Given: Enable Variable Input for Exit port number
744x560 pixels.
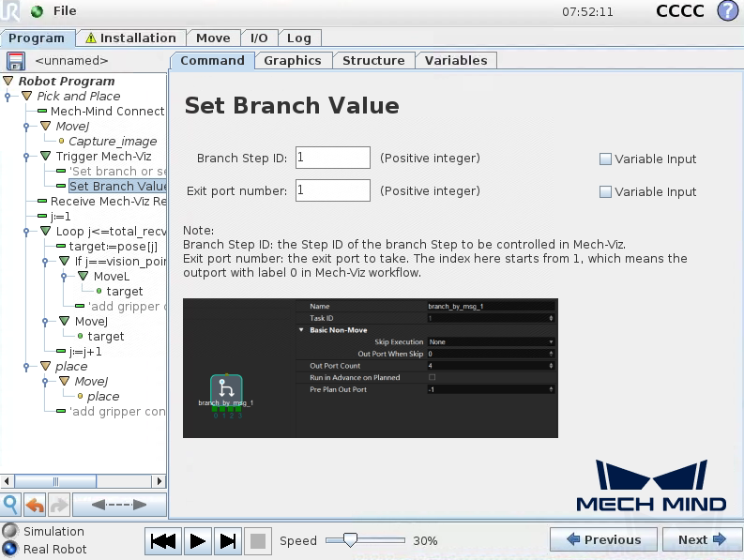Looking at the screenshot, I should click(x=605, y=191).
